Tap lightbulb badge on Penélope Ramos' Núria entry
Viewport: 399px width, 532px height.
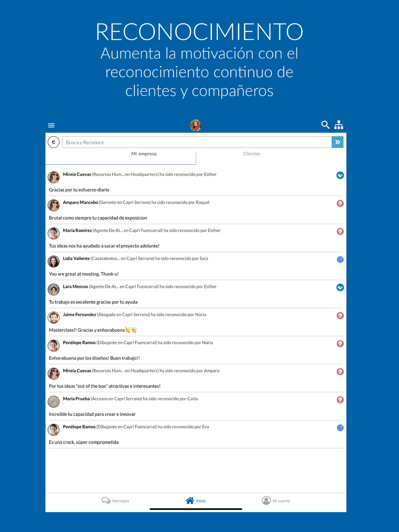(x=340, y=344)
